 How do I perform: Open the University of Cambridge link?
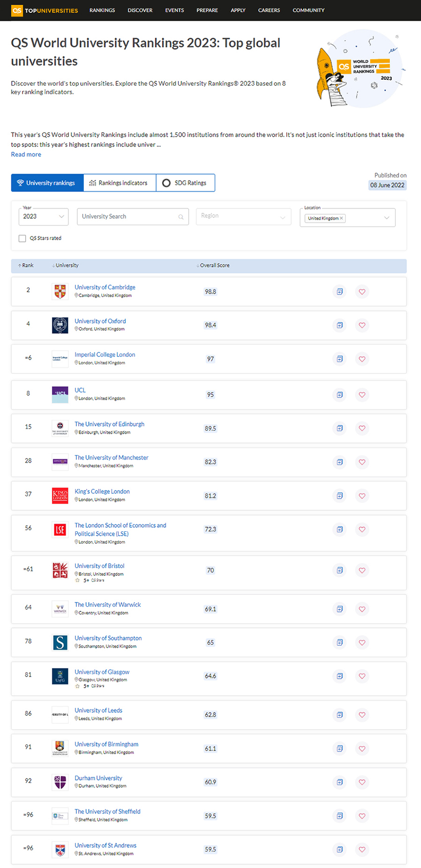[x=105, y=287]
